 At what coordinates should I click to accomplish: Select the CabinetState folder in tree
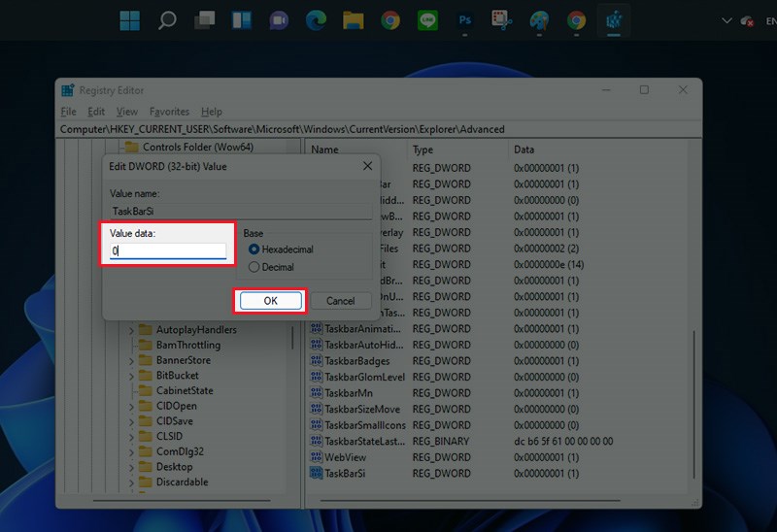click(x=184, y=390)
